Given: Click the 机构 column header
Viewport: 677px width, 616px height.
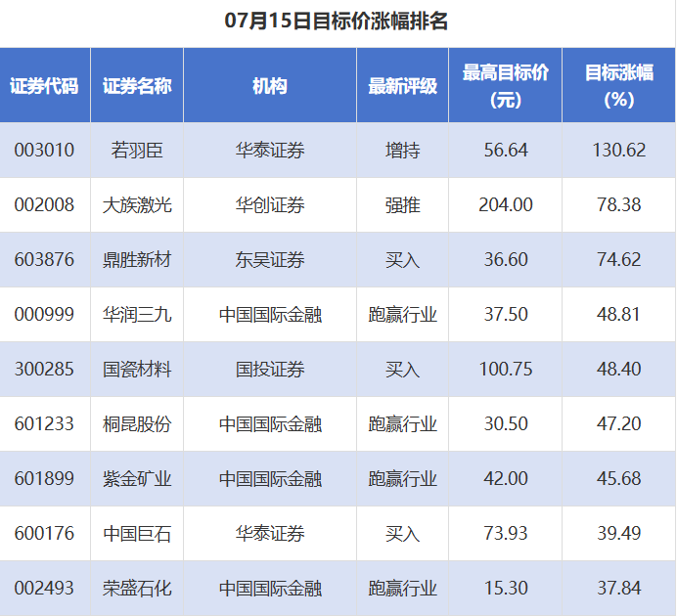Looking at the screenshot, I should (270, 86).
